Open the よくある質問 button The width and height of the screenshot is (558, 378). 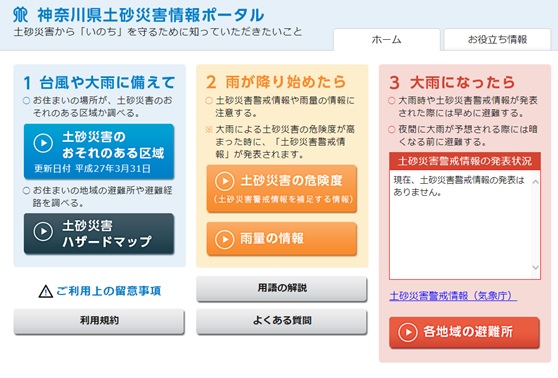tap(282, 321)
